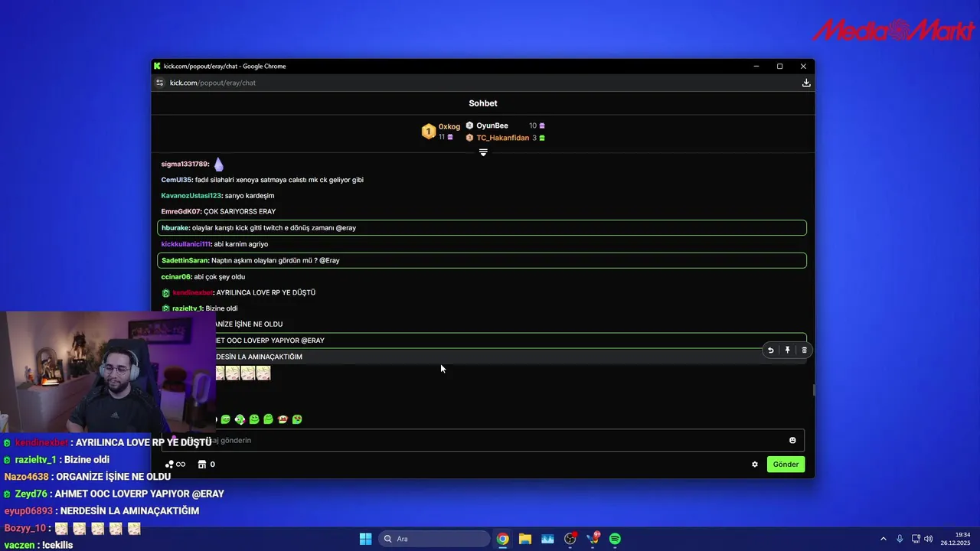Screen dimensions: 980x551
Task: Click message 'AYRILINCA LOVE RP YE DÜŞTÜ' in chat window
Action: click(266, 292)
